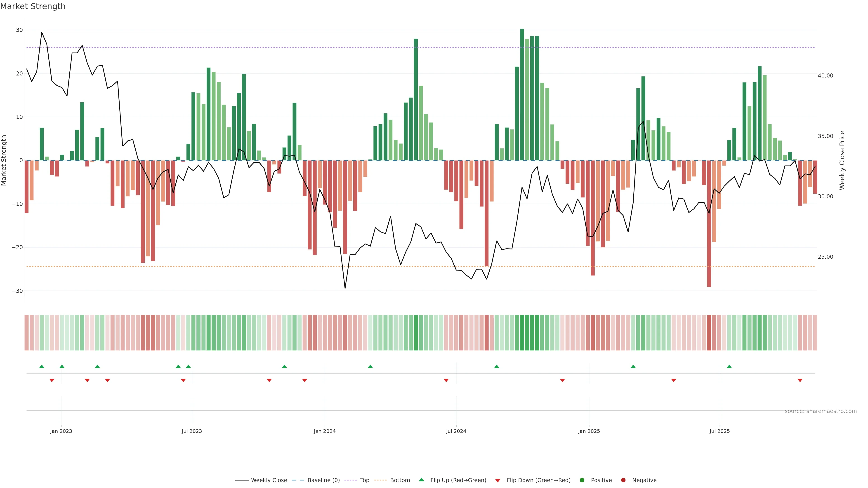Click the Market Strength chart title
Image resolution: width=868 pixels, height=488 pixels.
[33, 6]
